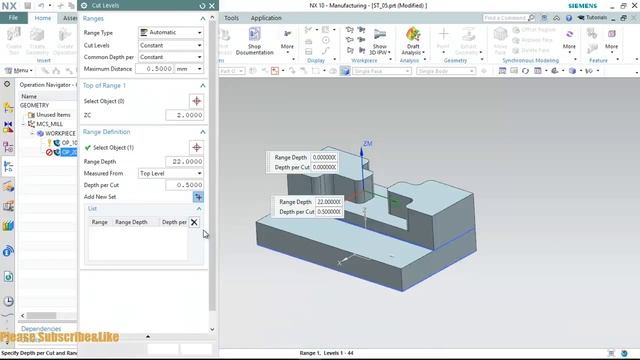This screenshot has width=640, height=360.
Task: Click Select Object crosshair in Range Definition
Action: [196, 147]
